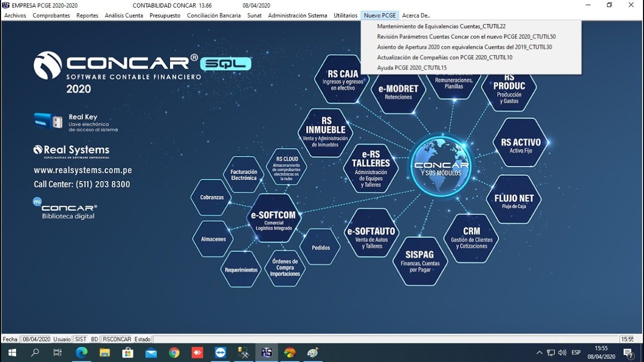Switch to the RS Concar taskbar icon
Image resolution: width=644 pixels, height=362 pixels.
(267, 352)
